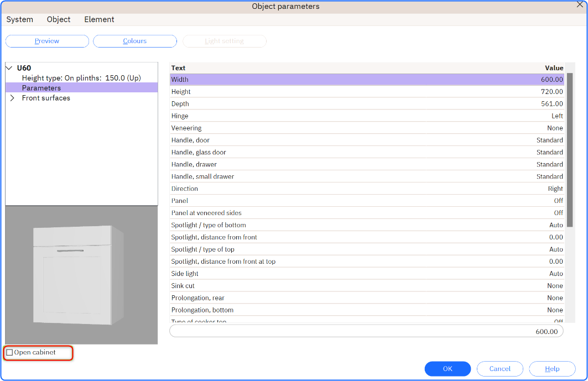The height and width of the screenshot is (381, 588).
Task: Open Help for object parameters
Action: pos(551,369)
